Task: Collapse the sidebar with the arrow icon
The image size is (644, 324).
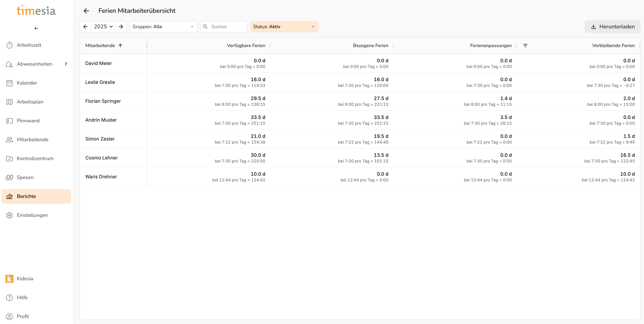Action: point(36,28)
